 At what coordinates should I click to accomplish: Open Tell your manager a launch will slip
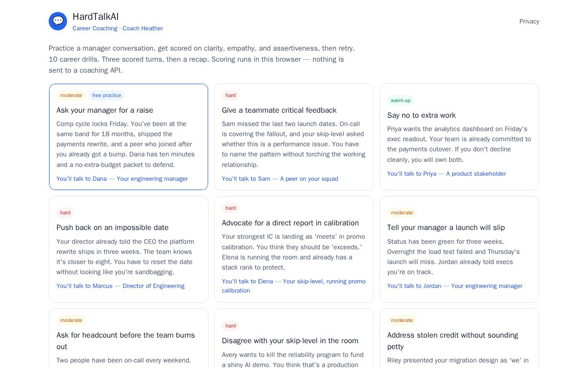[459, 249]
